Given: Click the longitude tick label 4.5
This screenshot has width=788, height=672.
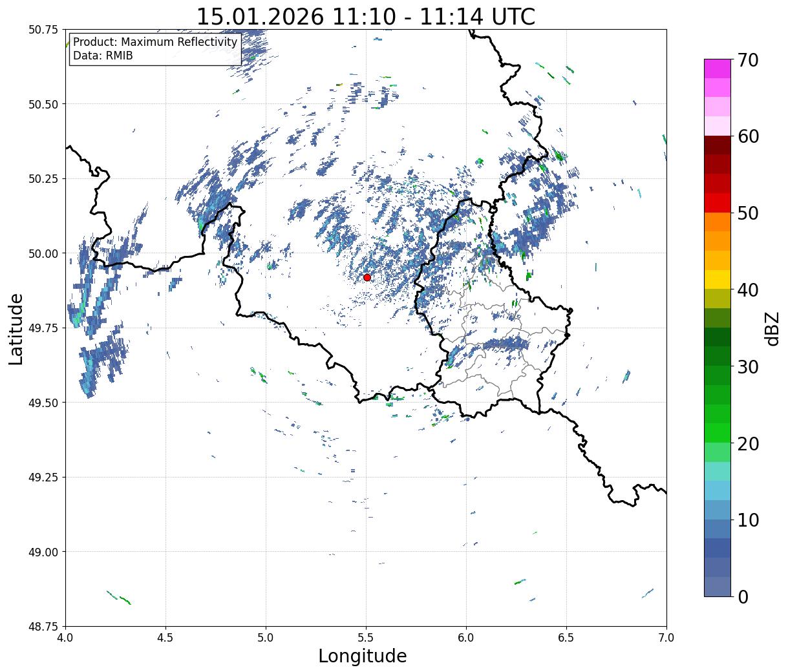Looking at the screenshot, I should tap(165, 638).
